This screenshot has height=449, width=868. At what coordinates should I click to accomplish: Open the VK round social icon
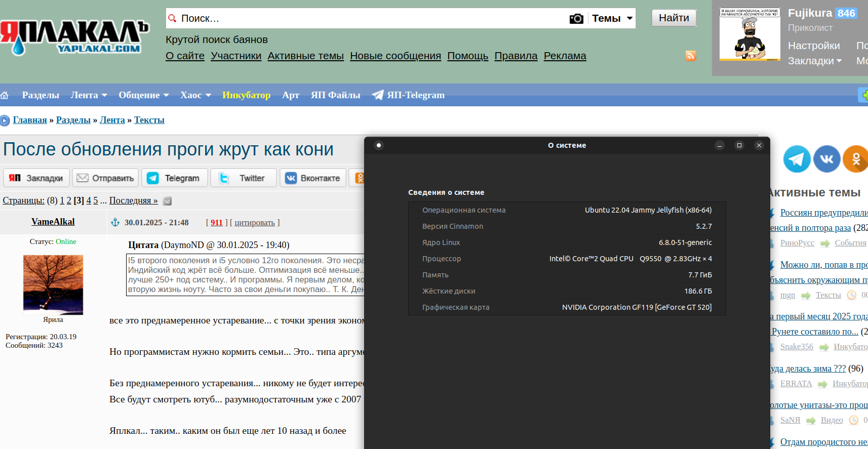click(x=826, y=159)
